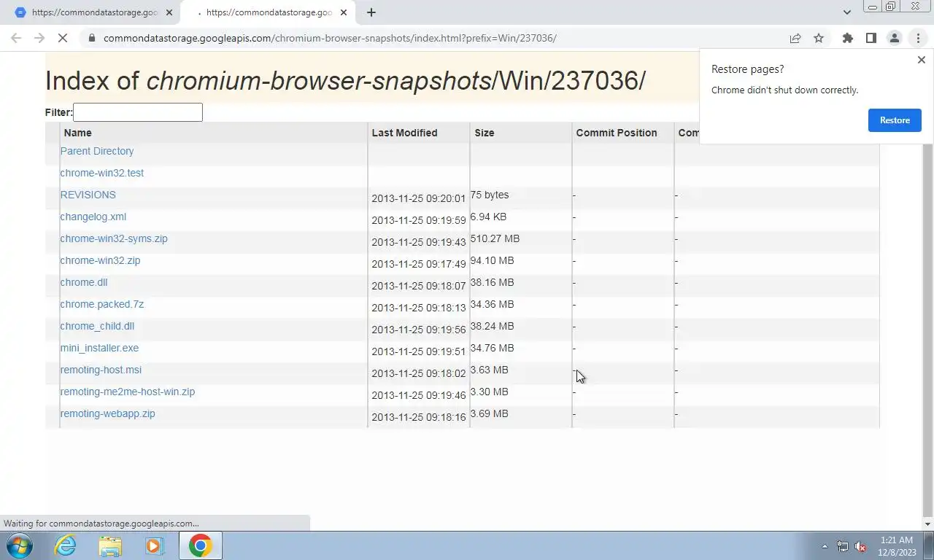Click the Commit Position column header
This screenshot has height=560, width=934.
tap(617, 133)
